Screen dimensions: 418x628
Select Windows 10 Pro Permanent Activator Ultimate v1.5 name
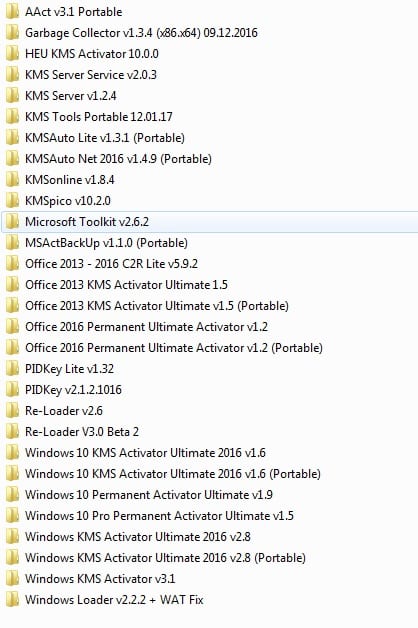click(159, 515)
